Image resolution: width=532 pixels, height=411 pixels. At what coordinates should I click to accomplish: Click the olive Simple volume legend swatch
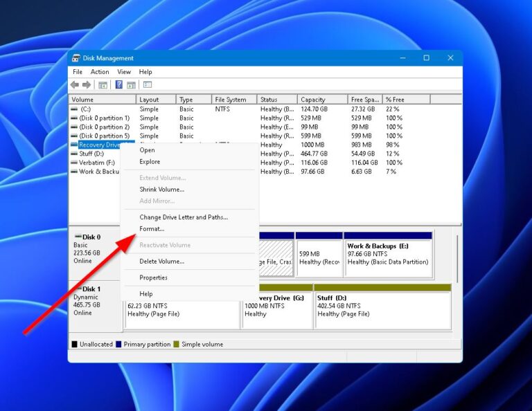click(176, 345)
